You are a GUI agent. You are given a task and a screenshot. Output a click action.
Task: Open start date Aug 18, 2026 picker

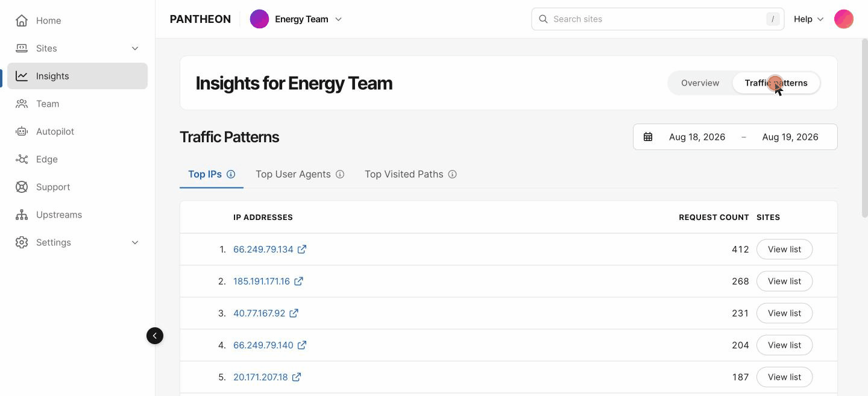[x=697, y=137]
